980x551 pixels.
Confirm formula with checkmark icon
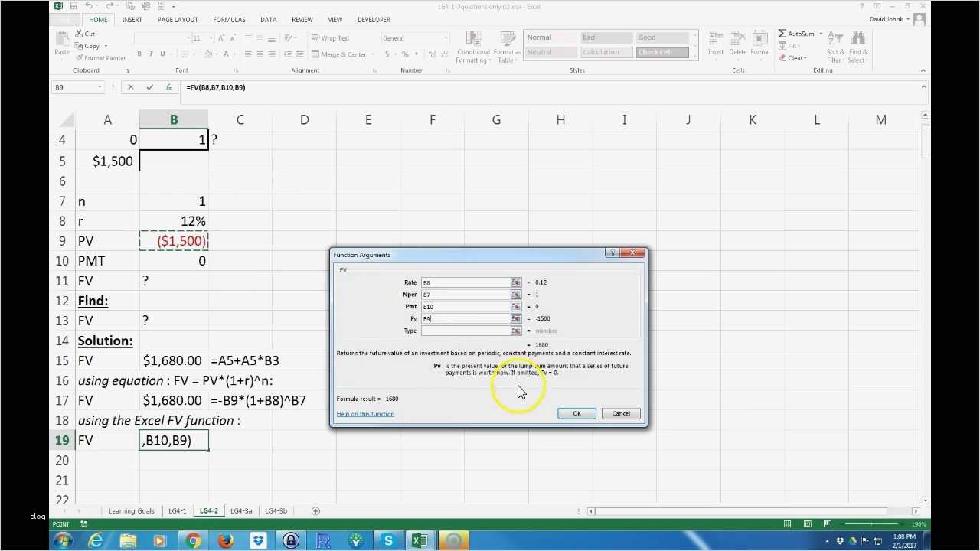(x=149, y=87)
